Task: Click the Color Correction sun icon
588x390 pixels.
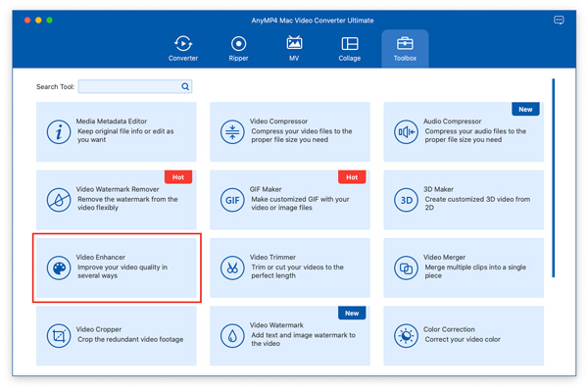Action: (406, 336)
